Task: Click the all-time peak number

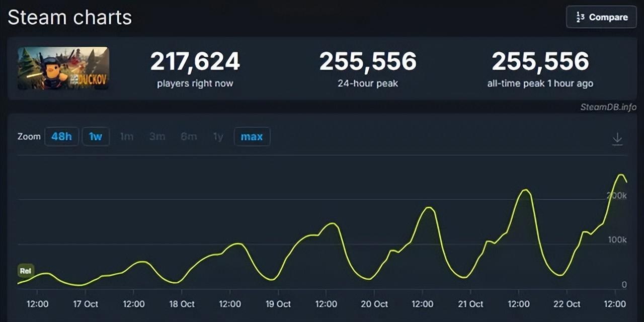Action: [x=540, y=62]
